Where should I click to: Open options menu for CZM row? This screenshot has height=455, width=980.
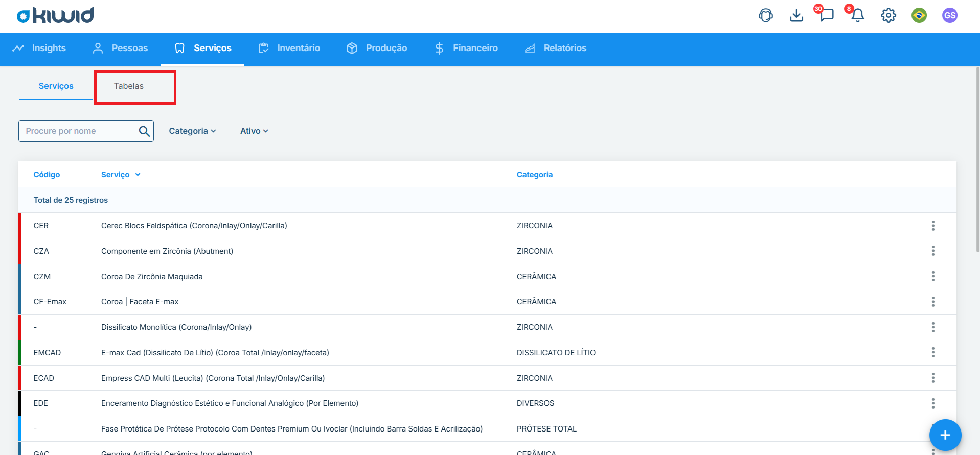click(x=933, y=276)
